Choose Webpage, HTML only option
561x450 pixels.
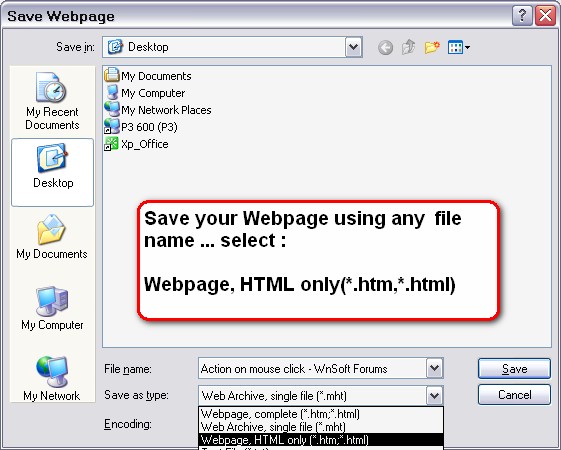click(x=321, y=440)
